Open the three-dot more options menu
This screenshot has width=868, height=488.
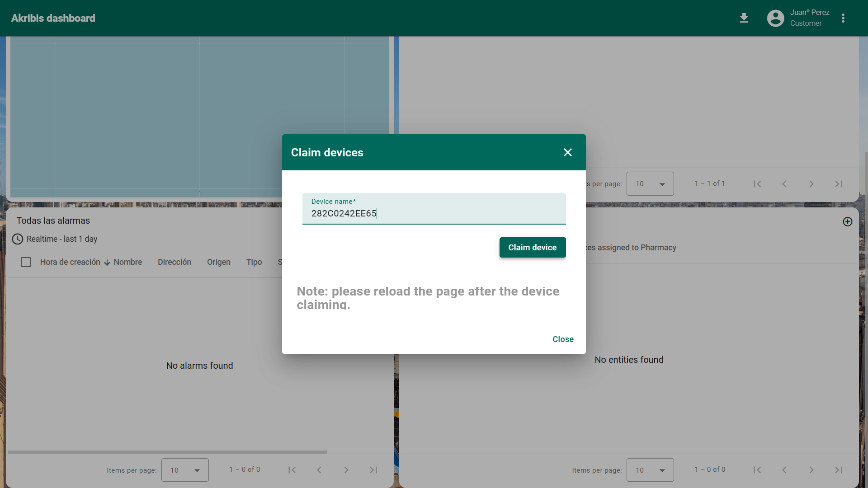point(843,18)
